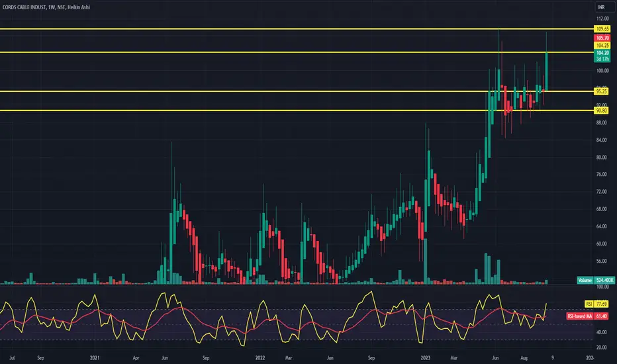Screen dimensions: 617x364
Task: Select the horizontal line at 104.25
Action: pyautogui.click(x=295, y=52)
